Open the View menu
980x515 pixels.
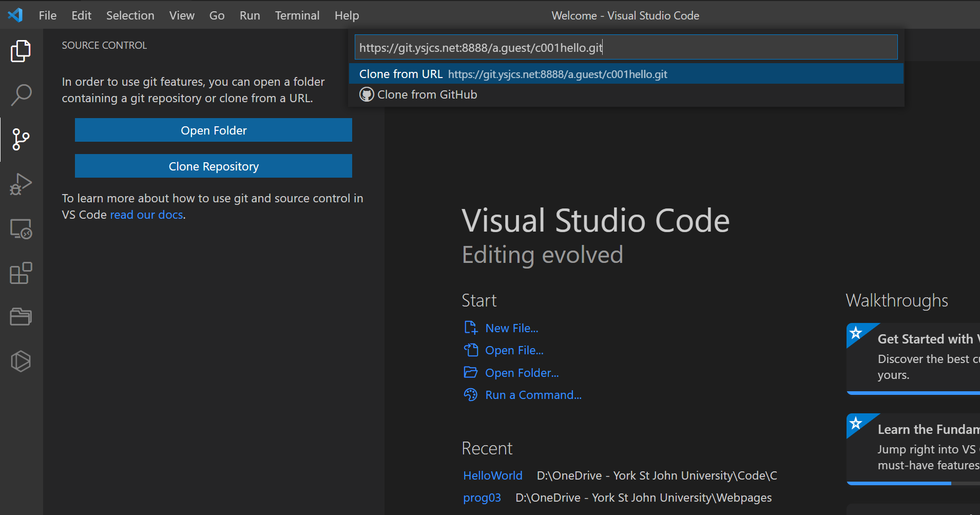click(182, 15)
